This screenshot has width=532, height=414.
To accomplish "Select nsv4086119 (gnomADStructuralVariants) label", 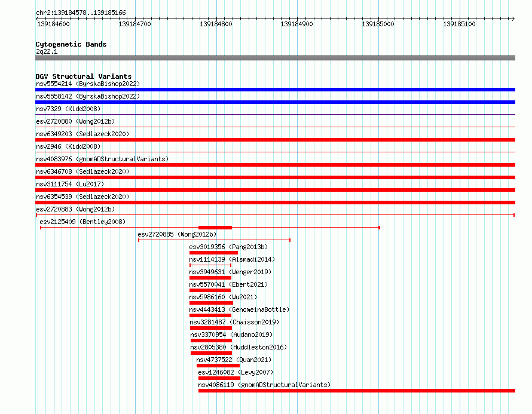I will click(x=264, y=385).
